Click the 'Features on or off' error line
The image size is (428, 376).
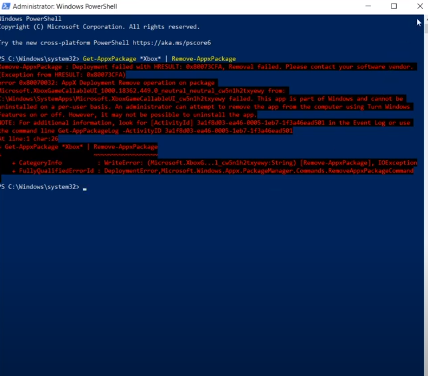click(128, 115)
